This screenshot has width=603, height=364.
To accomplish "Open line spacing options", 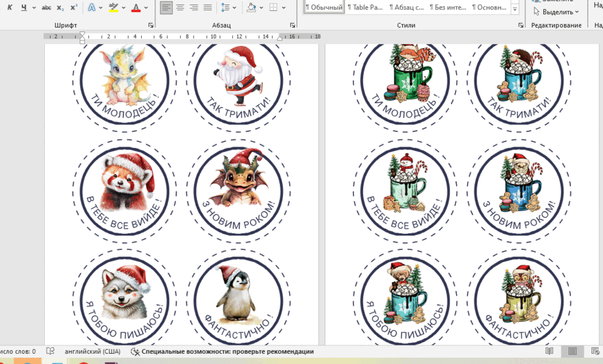I will 228,7.
